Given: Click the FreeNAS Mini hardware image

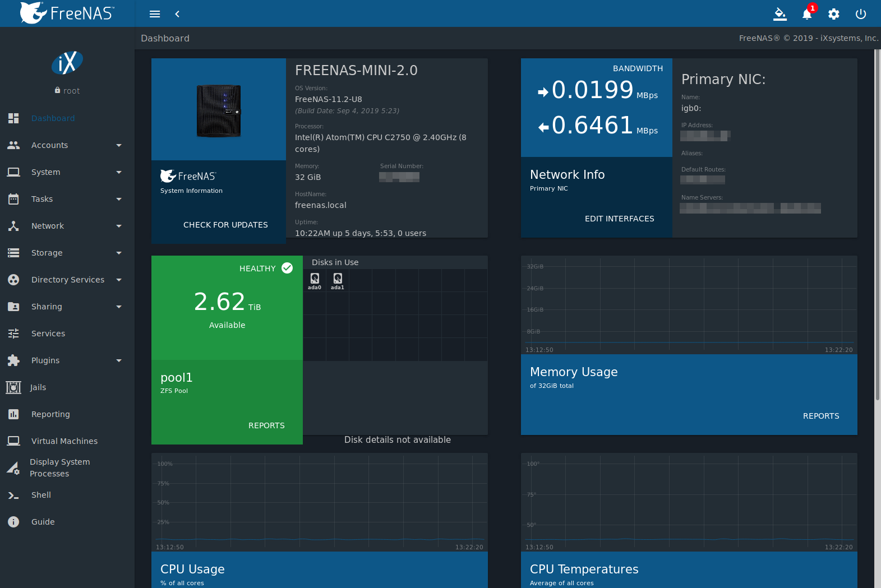Looking at the screenshot, I should click(219, 110).
